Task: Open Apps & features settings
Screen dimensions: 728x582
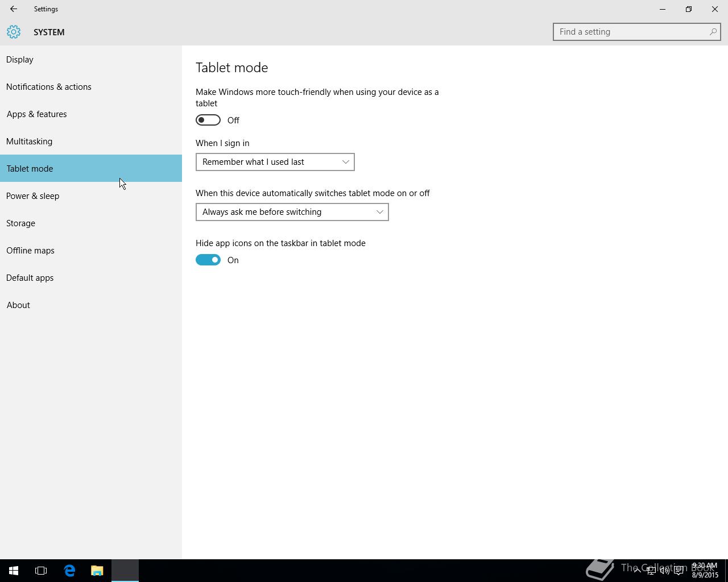Action: pos(91,114)
